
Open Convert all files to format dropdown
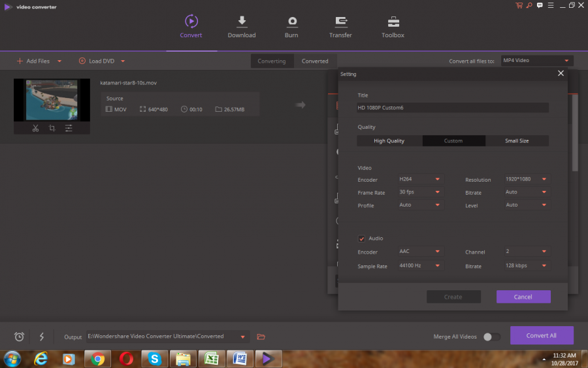(536, 60)
